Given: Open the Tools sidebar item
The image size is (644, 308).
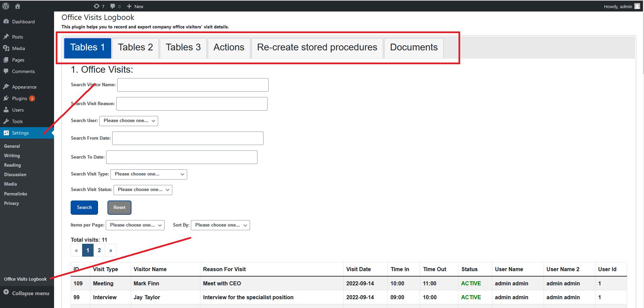Looking at the screenshot, I should click(x=17, y=121).
